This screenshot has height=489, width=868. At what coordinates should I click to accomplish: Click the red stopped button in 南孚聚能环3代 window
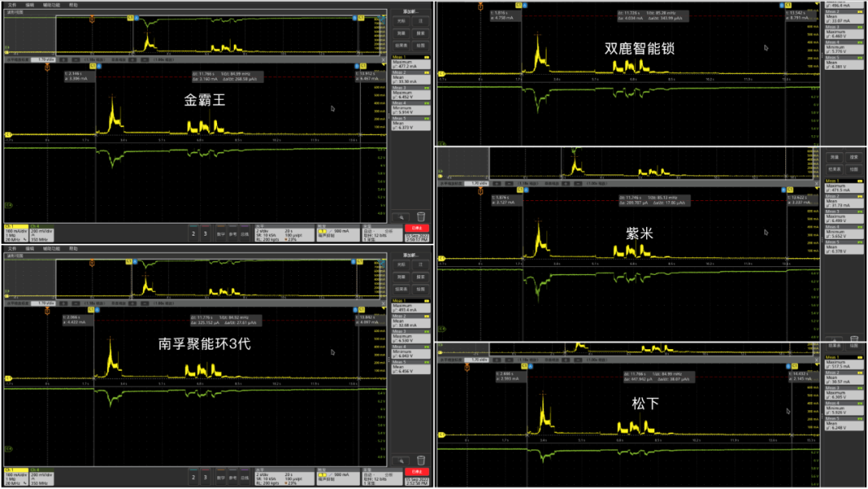[417, 472]
